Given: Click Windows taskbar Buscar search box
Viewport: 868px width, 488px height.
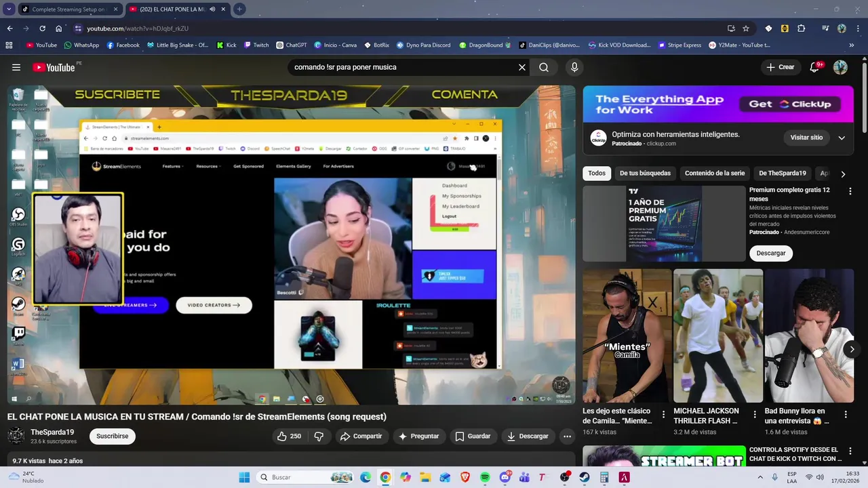Looking at the screenshot, I should [307, 477].
